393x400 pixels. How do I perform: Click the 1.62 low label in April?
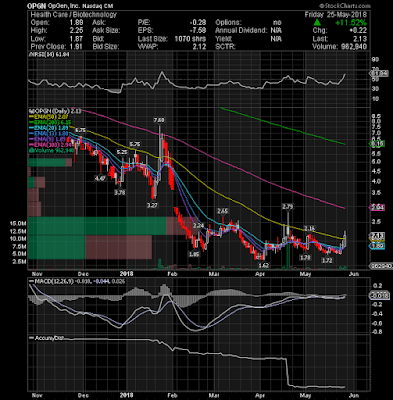click(263, 265)
